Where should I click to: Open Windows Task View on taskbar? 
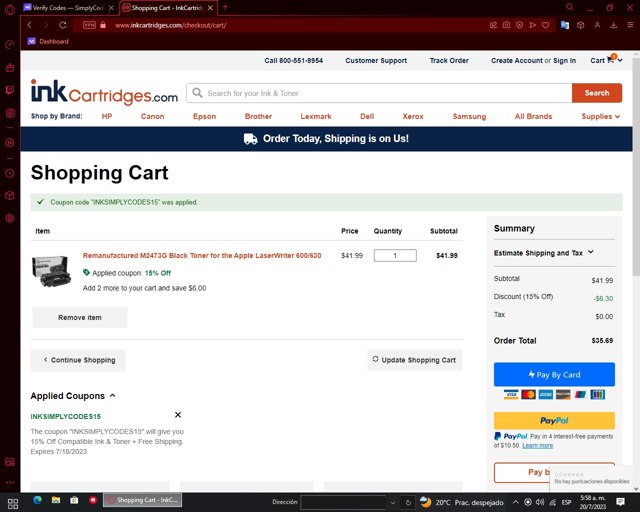click(13, 502)
